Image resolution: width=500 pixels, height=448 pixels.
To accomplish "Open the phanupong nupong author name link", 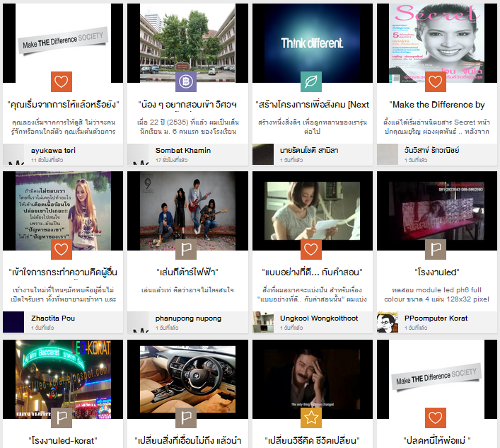I will (188, 318).
